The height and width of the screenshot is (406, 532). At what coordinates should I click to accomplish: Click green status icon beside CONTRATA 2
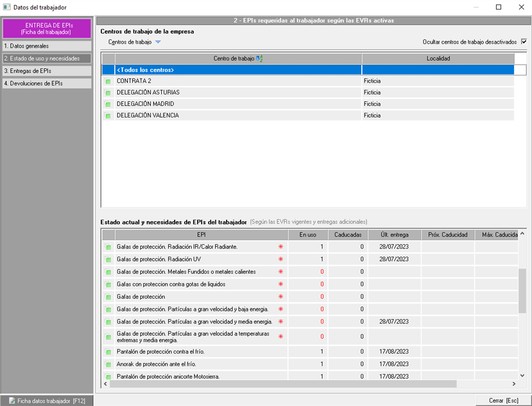[108, 81]
